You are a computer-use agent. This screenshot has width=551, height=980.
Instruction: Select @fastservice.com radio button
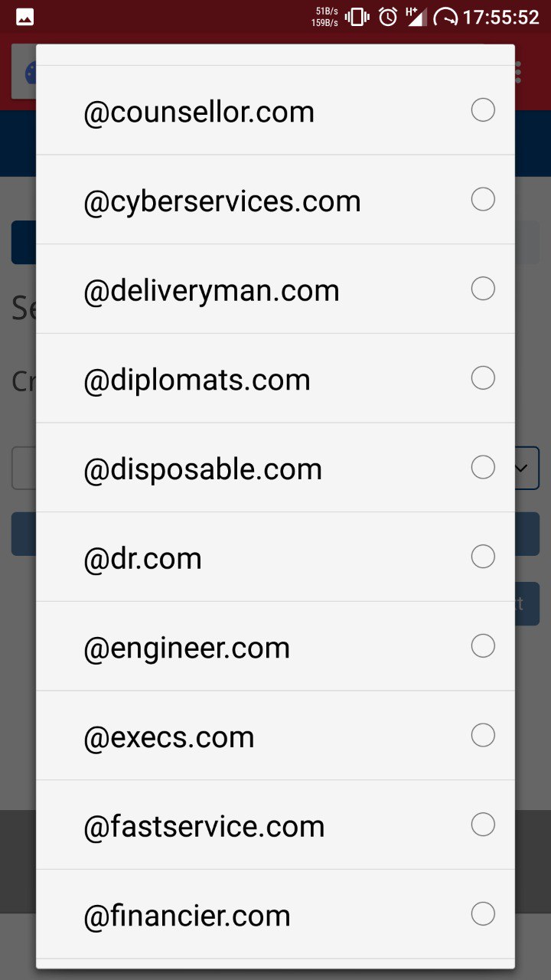[483, 825]
